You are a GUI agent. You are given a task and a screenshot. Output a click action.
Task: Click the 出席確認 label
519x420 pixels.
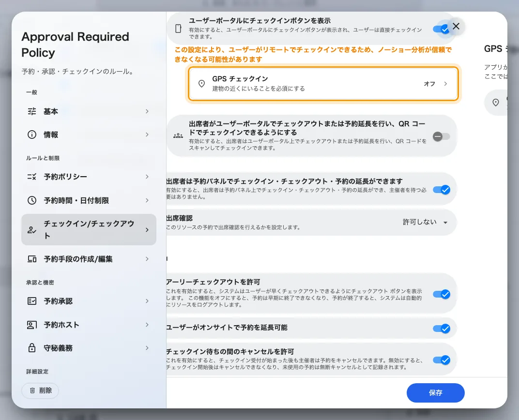(x=180, y=218)
